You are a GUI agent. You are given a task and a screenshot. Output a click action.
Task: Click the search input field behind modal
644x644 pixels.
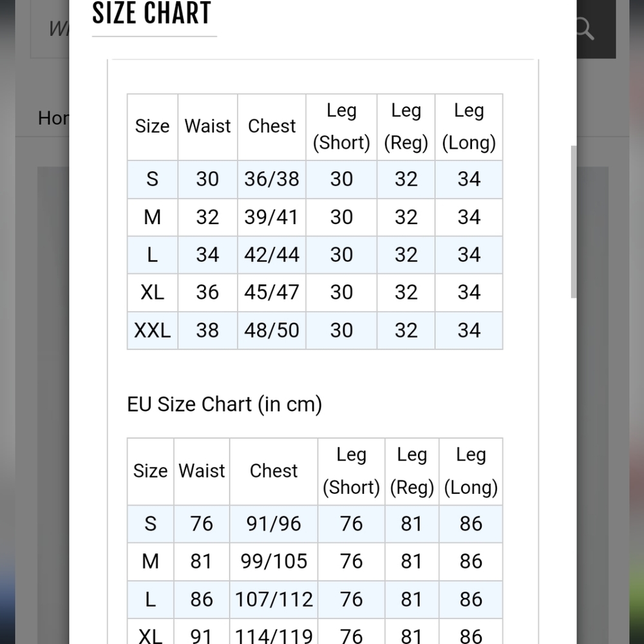point(50,29)
